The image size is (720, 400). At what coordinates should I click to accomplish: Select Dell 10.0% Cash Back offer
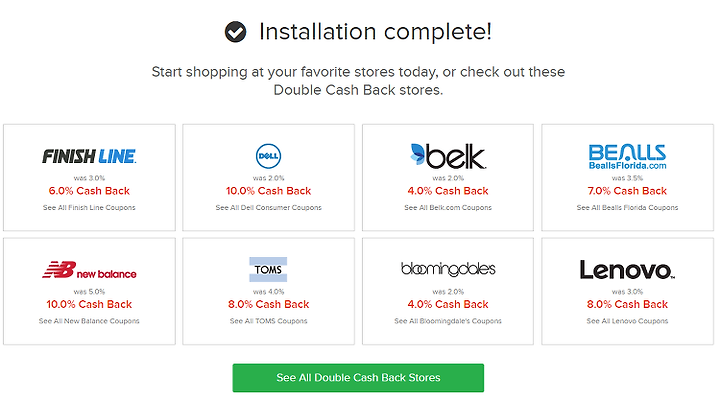click(x=269, y=191)
